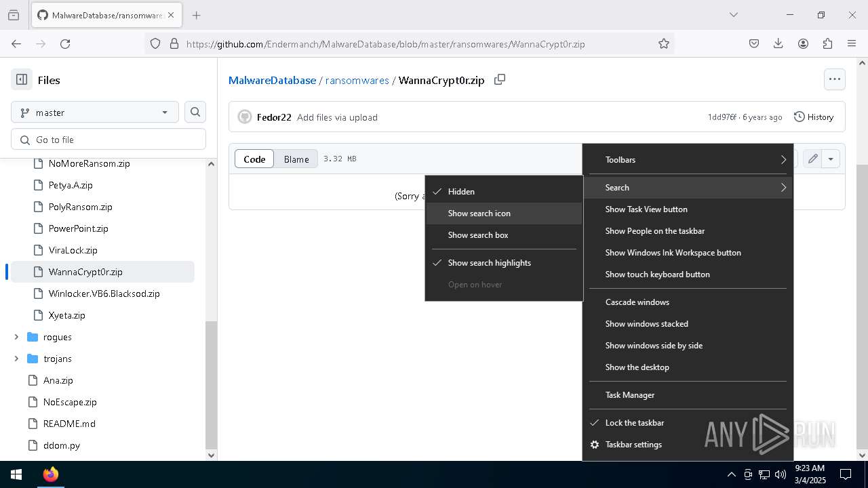View file History
This screenshot has height=488, width=868.
pyautogui.click(x=814, y=117)
